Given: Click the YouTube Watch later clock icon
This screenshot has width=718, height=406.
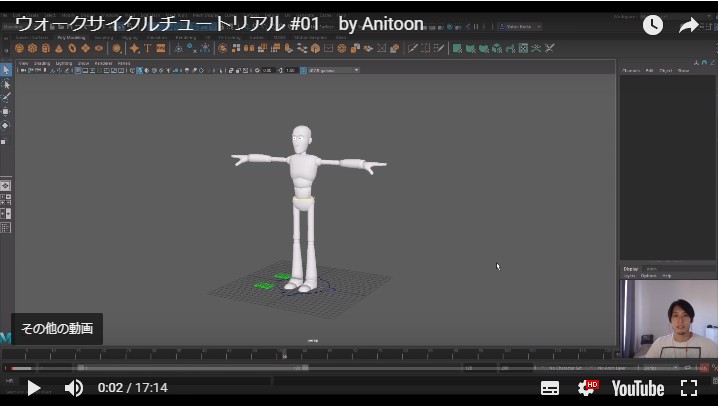Looking at the screenshot, I should point(653,25).
